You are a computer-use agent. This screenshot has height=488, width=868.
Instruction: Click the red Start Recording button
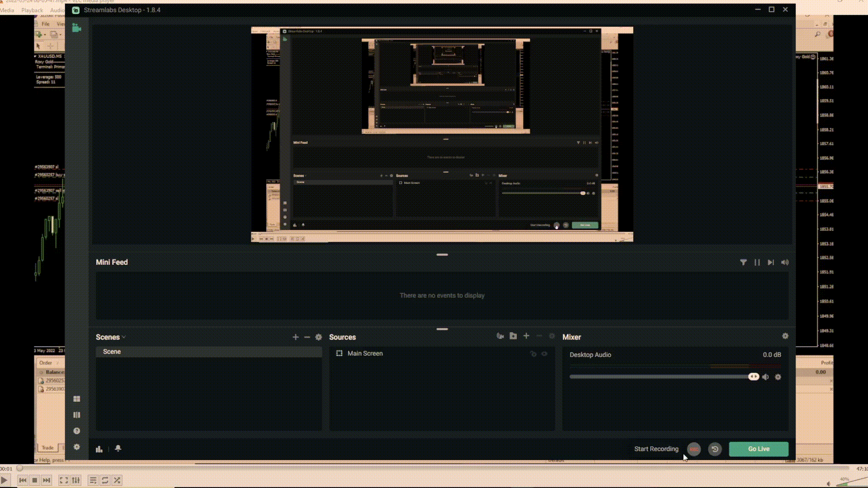coord(694,449)
